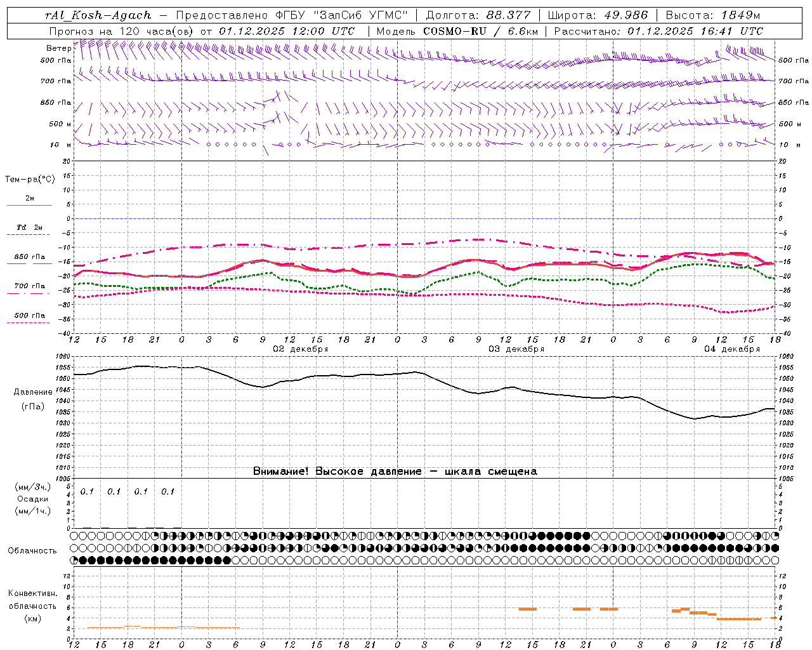Image resolution: width=812 pixels, height=650 pixels.
Task: Click the 2м temperature legend label
Action: [x=30, y=198]
